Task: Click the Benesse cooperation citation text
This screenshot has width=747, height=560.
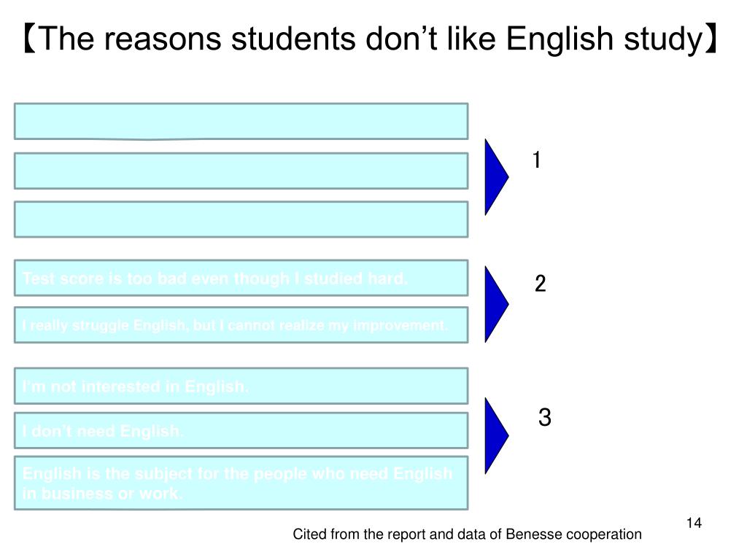Action: (x=467, y=534)
